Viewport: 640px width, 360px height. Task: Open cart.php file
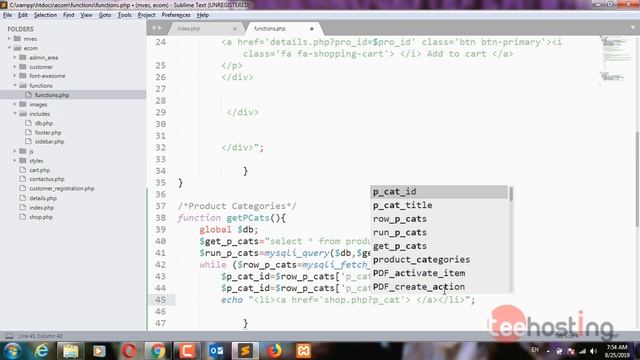point(40,170)
